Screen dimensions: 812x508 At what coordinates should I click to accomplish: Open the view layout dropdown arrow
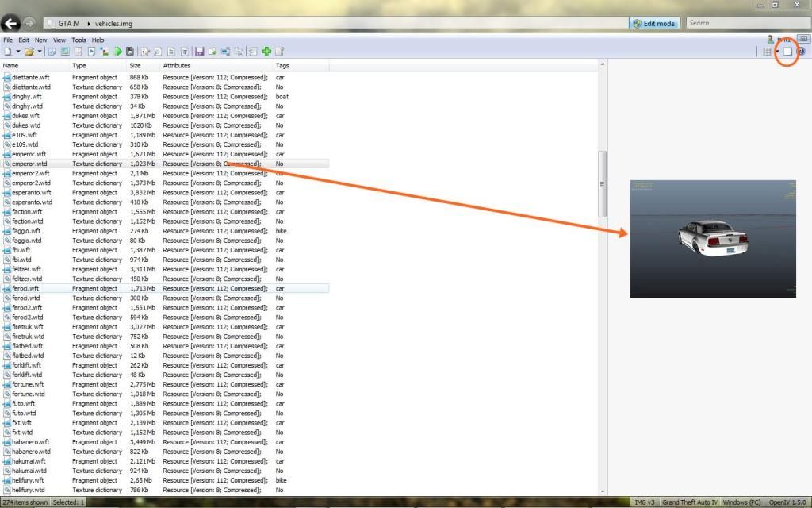pos(777,52)
